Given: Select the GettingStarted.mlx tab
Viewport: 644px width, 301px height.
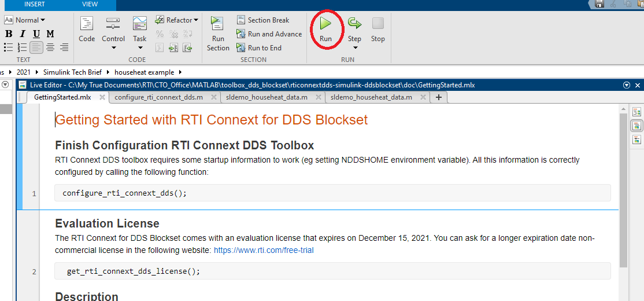Looking at the screenshot, I should [x=62, y=97].
